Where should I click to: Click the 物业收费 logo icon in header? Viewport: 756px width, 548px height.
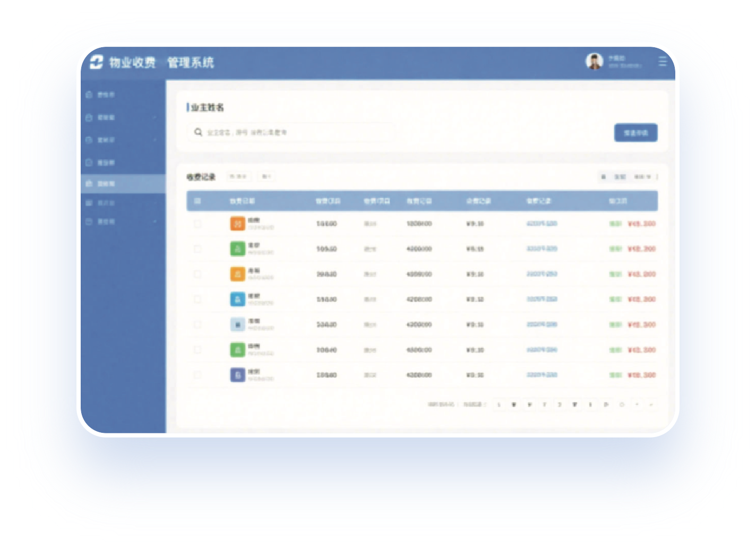pos(96,63)
